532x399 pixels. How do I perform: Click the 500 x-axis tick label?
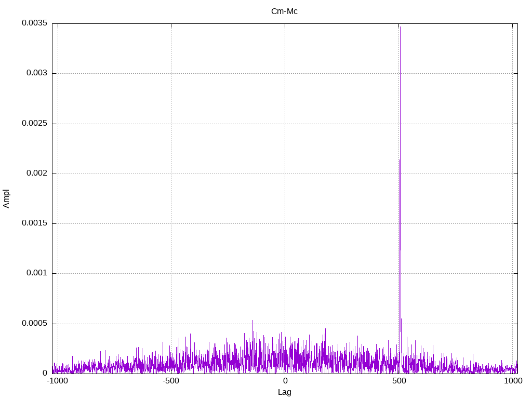tap(399, 381)
